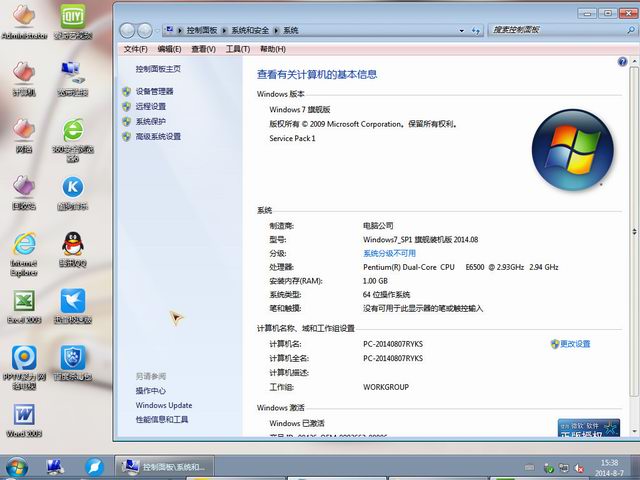The height and width of the screenshot is (480, 640).
Task: Click the Windows Start orb
Action: pos(16,467)
